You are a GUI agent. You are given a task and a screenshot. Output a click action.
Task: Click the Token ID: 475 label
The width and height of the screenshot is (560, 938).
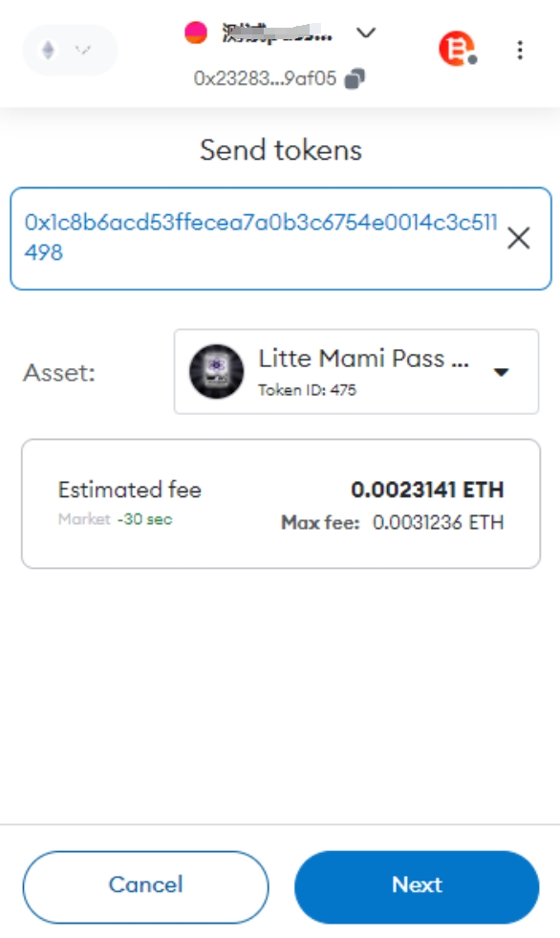click(x=307, y=390)
